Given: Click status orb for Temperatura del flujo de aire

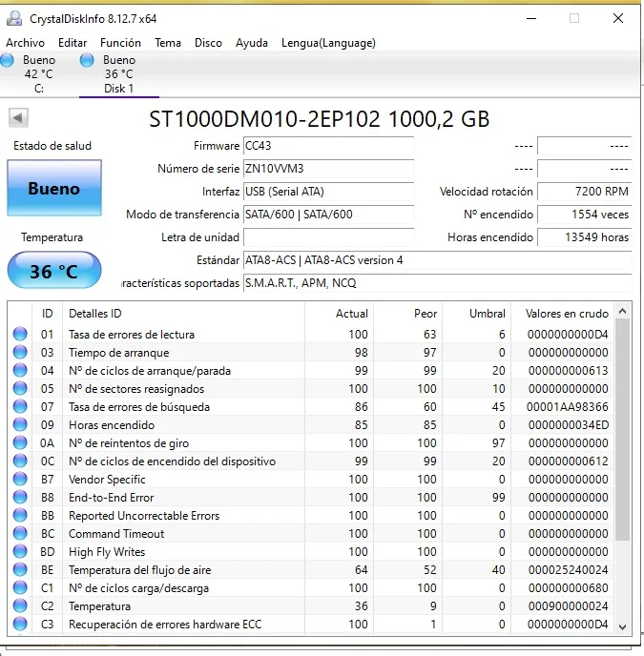Looking at the screenshot, I should (20, 569).
